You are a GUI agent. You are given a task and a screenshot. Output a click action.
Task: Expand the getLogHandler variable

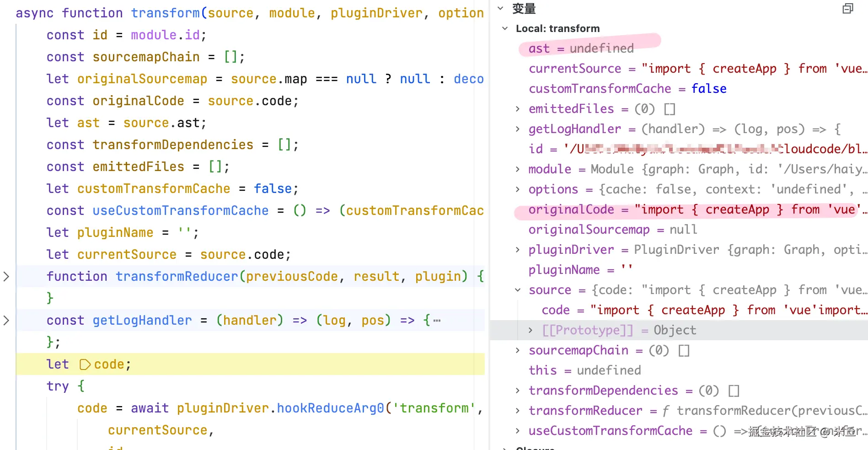(517, 129)
